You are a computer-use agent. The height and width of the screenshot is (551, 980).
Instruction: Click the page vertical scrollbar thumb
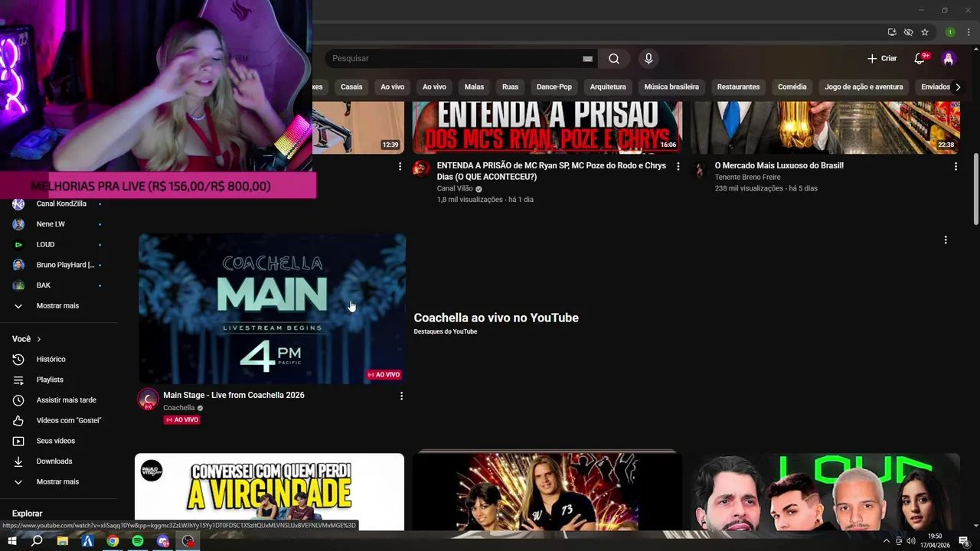point(975,189)
